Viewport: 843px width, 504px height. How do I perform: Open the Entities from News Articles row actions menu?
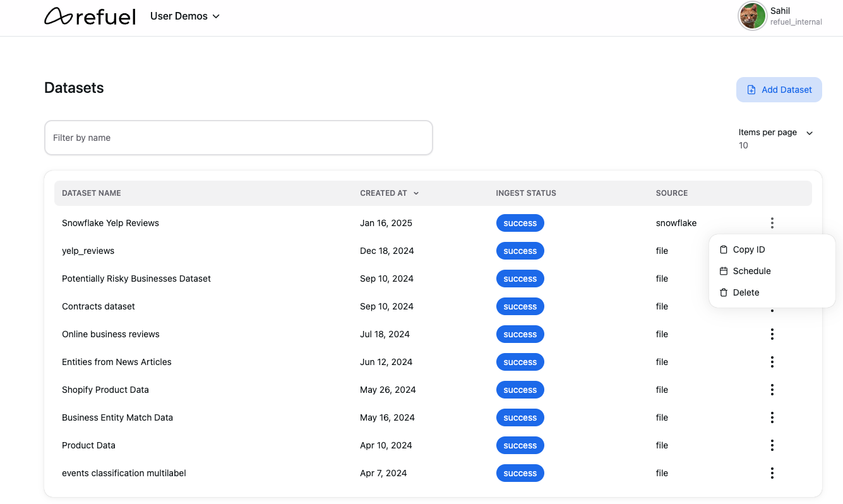click(772, 362)
